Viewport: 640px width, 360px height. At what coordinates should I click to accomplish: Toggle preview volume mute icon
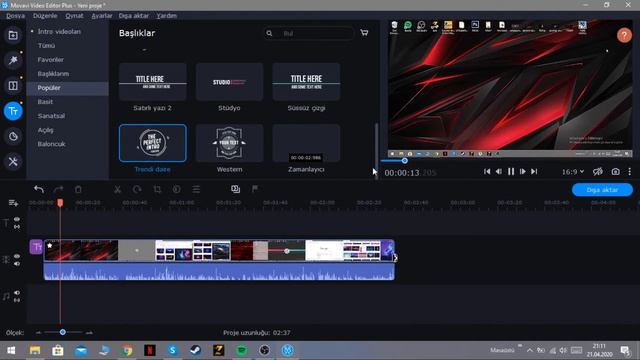(598, 172)
